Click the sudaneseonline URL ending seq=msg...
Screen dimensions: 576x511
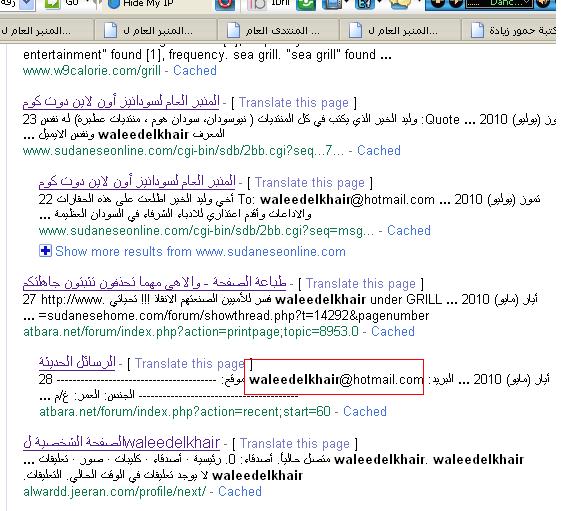206,231
